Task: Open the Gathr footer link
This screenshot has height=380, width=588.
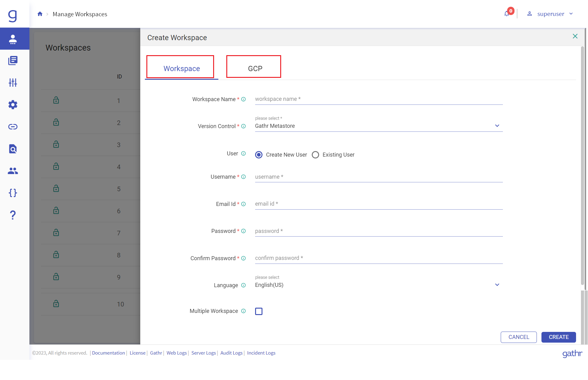Action: coord(156,353)
